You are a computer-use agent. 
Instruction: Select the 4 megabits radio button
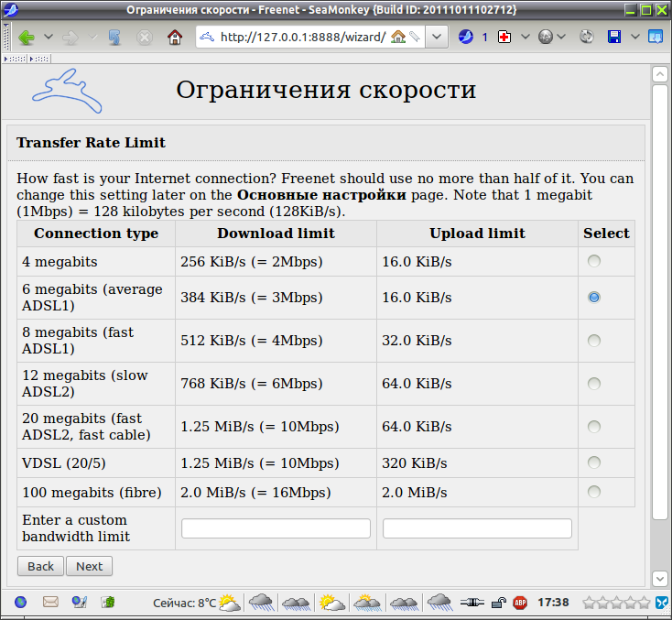coord(593,261)
